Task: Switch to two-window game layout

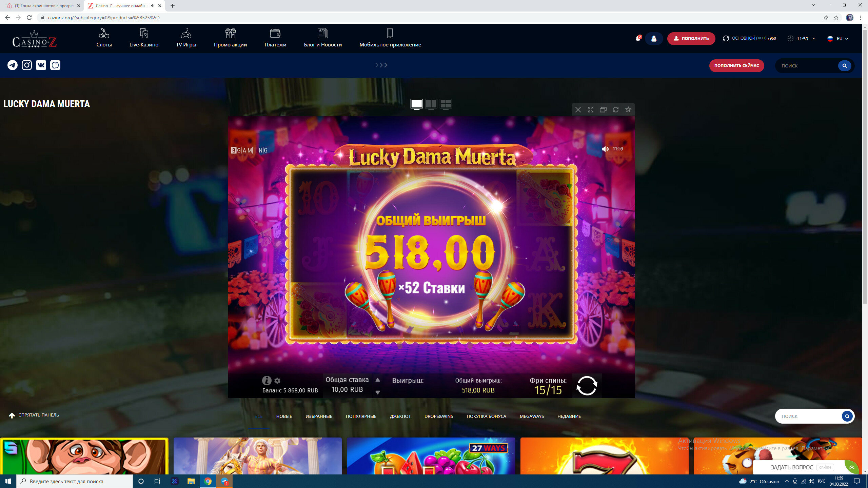Action: (431, 104)
